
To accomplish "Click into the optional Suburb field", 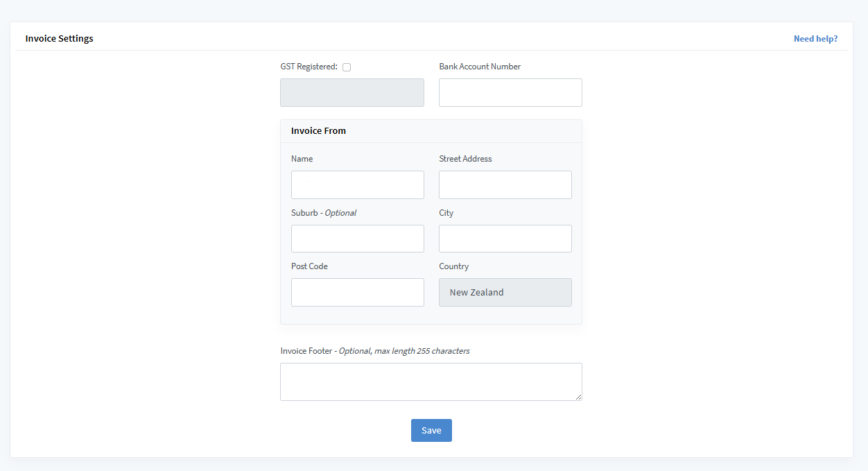I will 357,239.
